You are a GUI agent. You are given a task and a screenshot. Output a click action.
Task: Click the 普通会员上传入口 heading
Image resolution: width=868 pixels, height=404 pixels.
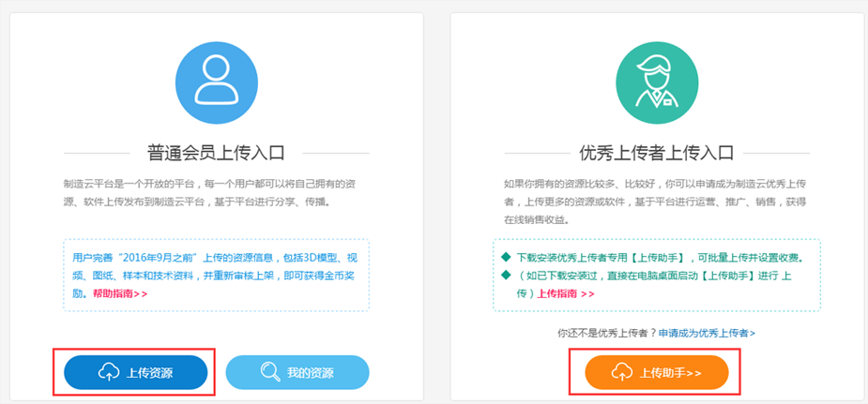pos(216,153)
